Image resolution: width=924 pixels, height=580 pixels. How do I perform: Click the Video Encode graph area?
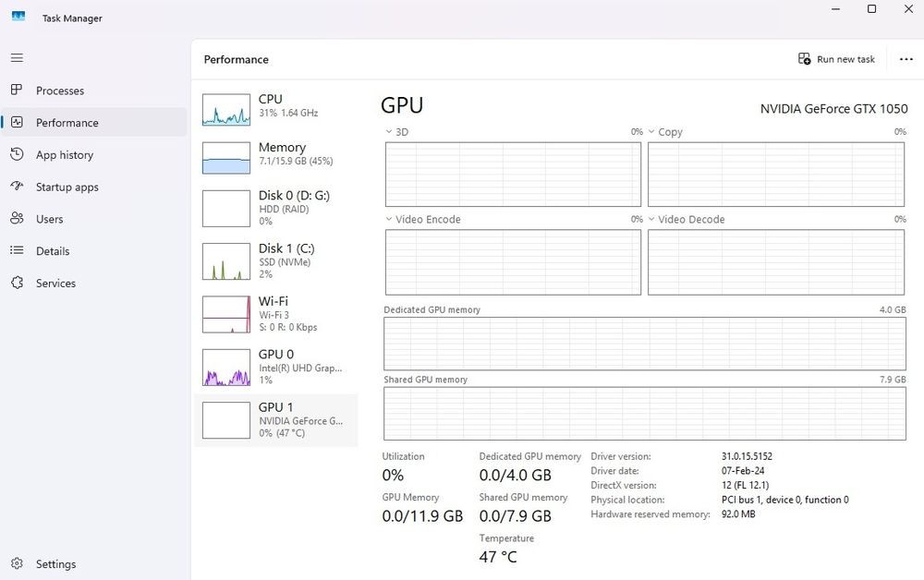[513, 262]
